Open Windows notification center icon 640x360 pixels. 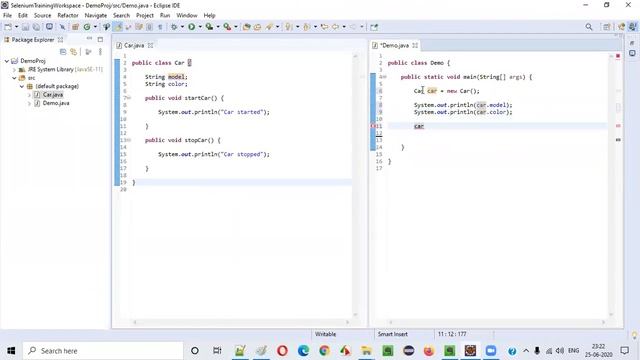click(624, 351)
